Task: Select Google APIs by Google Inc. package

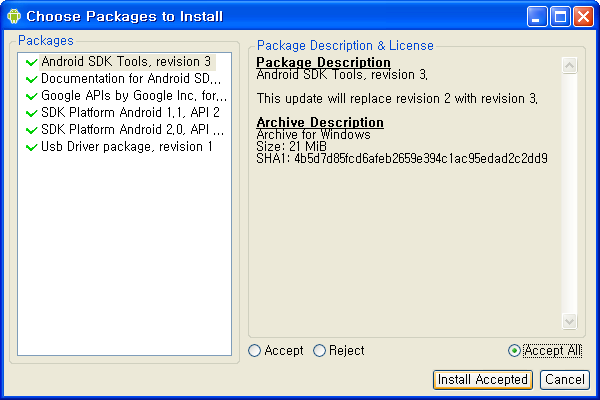Action: click(x=134, y=96)
